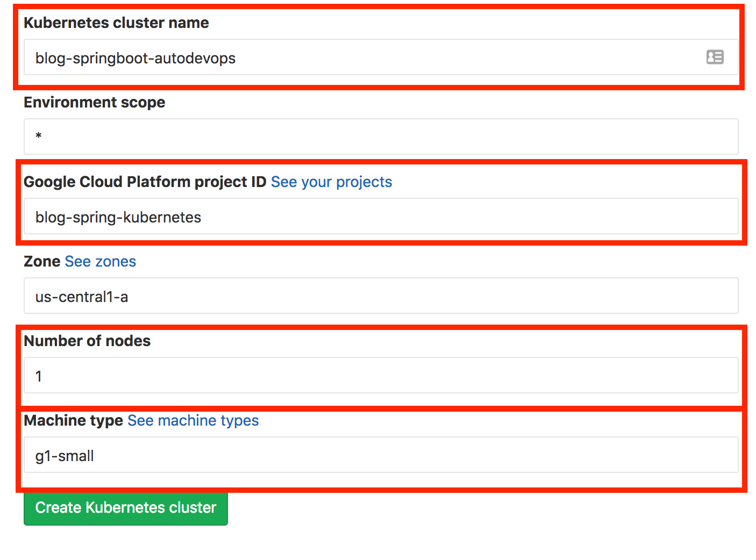Select the Machine type input field
756x560 pixels.
tap(381, 455)
